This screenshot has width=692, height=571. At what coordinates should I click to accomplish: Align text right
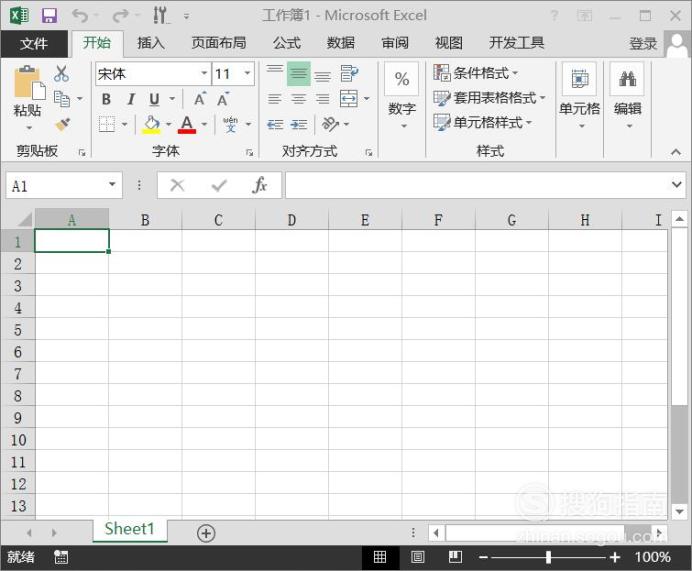pyautogui.click(x=323, y=99)
